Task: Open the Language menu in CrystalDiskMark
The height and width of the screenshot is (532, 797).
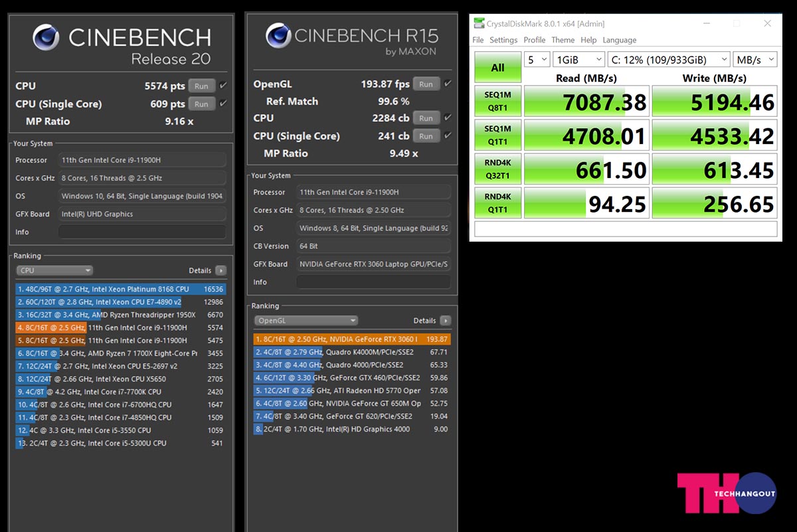Action: 619,40
